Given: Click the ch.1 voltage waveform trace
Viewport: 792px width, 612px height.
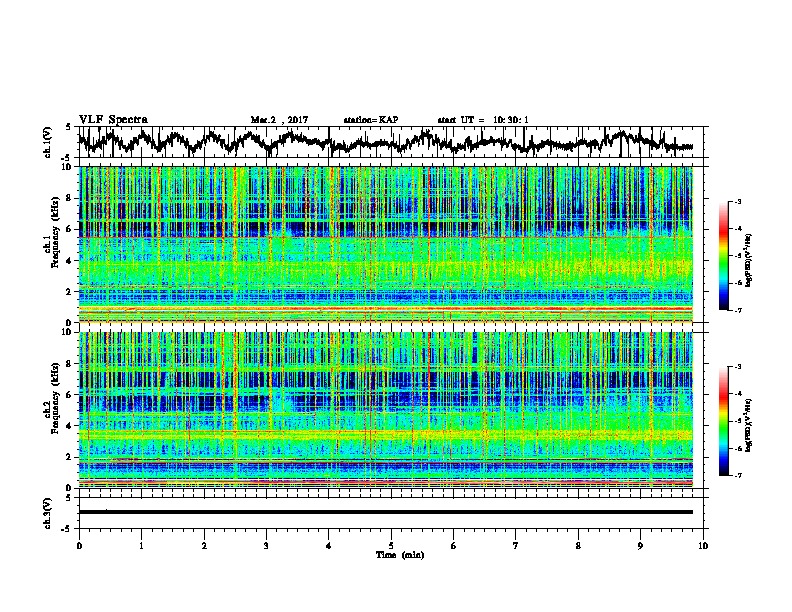Looking at the screenshot, I should pyautogui.click(x=386, y=142).
